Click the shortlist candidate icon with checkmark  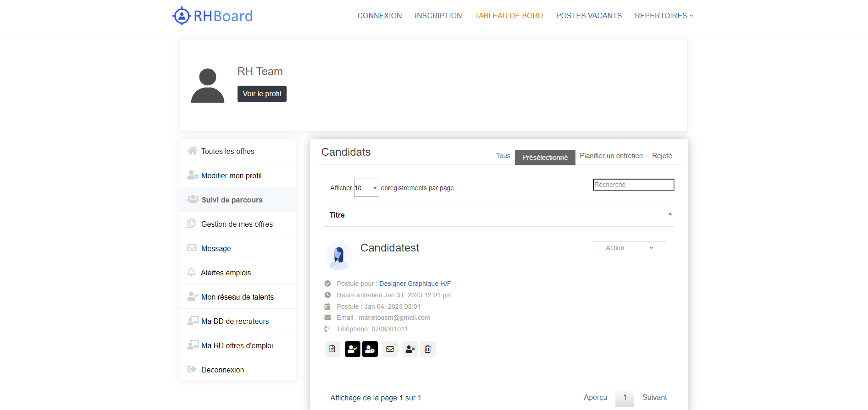click(x=352, y=349)
